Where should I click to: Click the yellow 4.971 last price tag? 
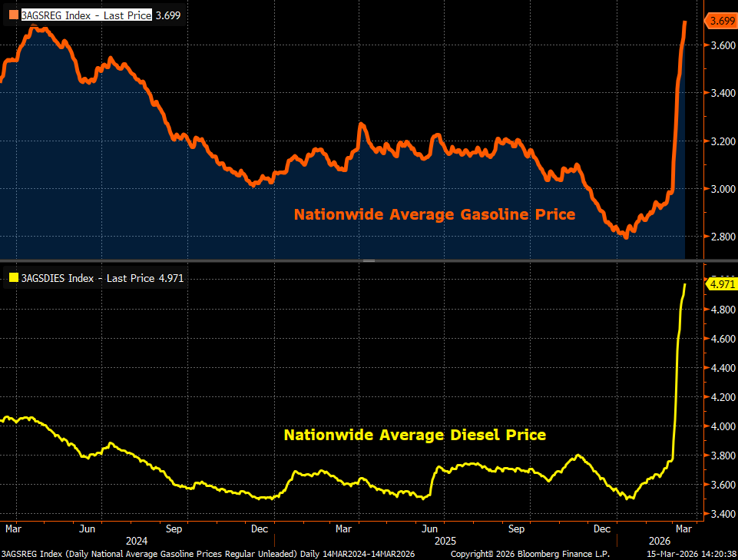(x=721, y=284)
